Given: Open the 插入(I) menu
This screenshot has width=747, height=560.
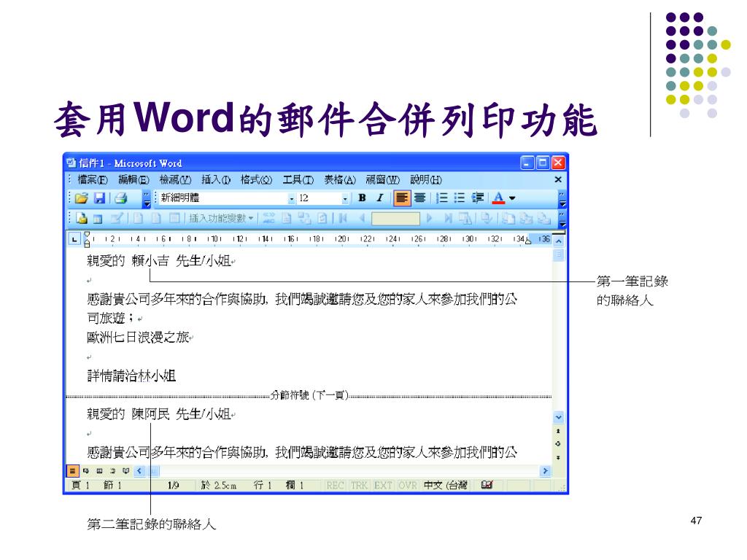Looking at the screenshot, I should (216, 179).
